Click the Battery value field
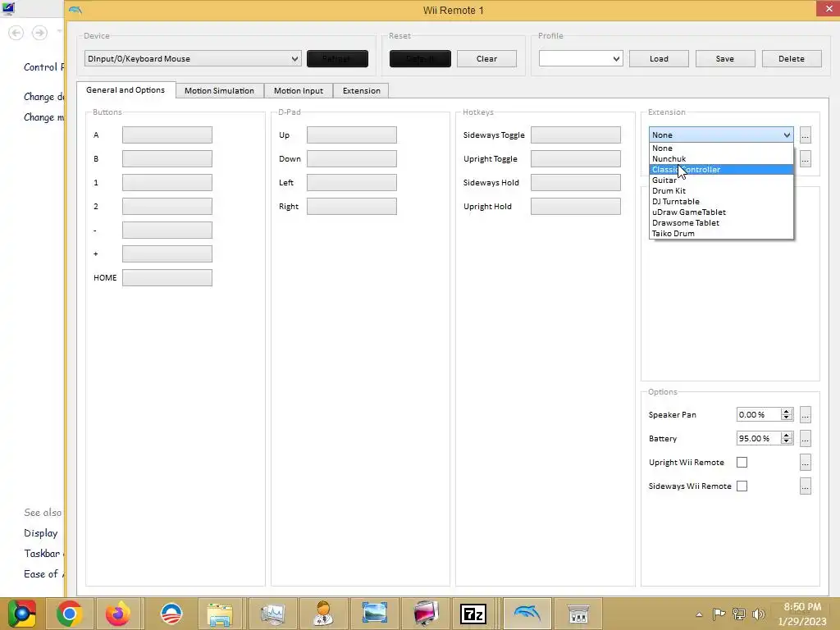 (759, 438)
